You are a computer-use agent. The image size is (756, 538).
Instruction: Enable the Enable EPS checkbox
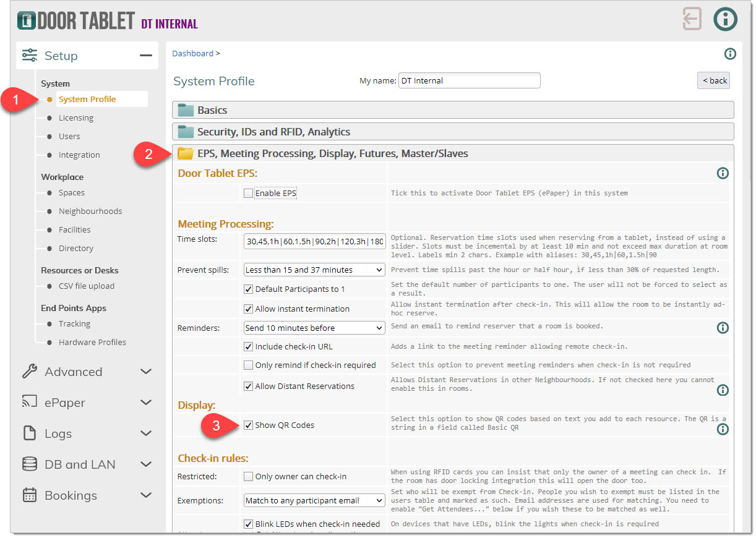[249, 194]
